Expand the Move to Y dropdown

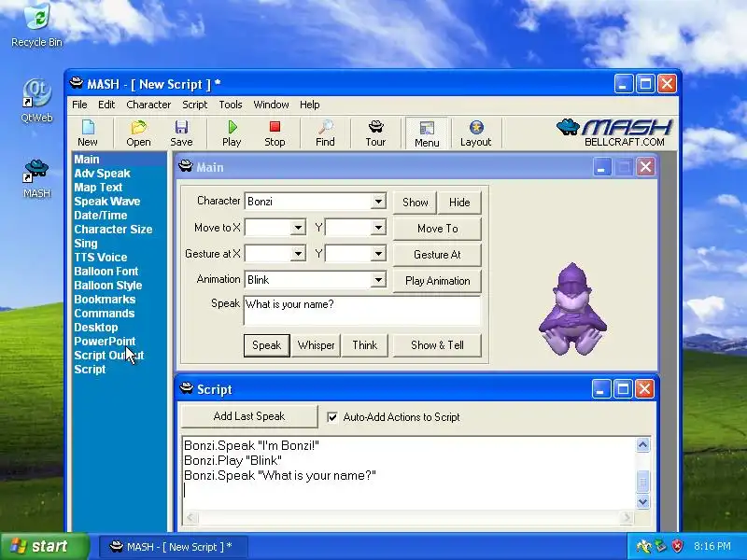(378, 228)
